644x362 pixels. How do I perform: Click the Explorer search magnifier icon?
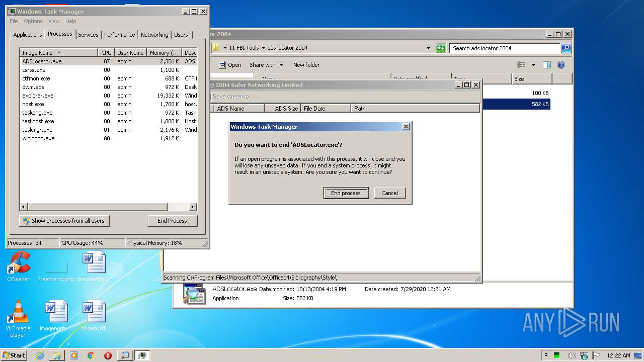tap(566, 48)
